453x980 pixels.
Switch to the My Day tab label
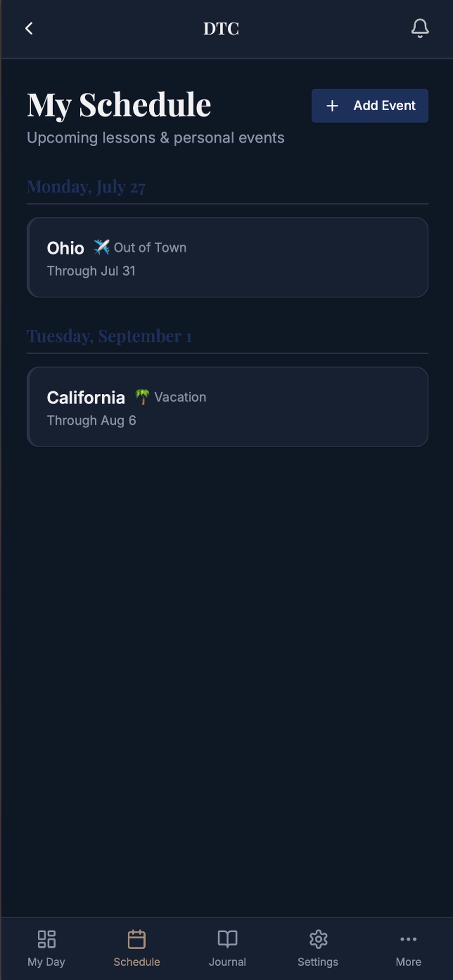(47, 962)
